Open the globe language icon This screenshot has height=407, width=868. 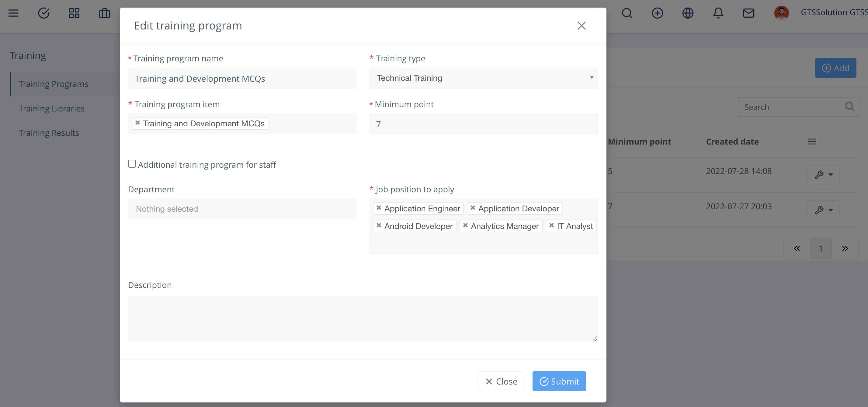(688, 13)
